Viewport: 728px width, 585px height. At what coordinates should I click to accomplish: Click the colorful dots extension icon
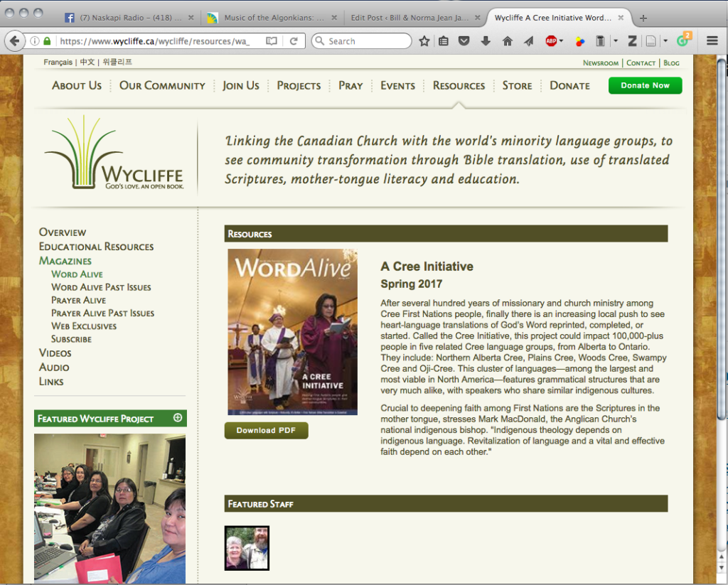580,41
